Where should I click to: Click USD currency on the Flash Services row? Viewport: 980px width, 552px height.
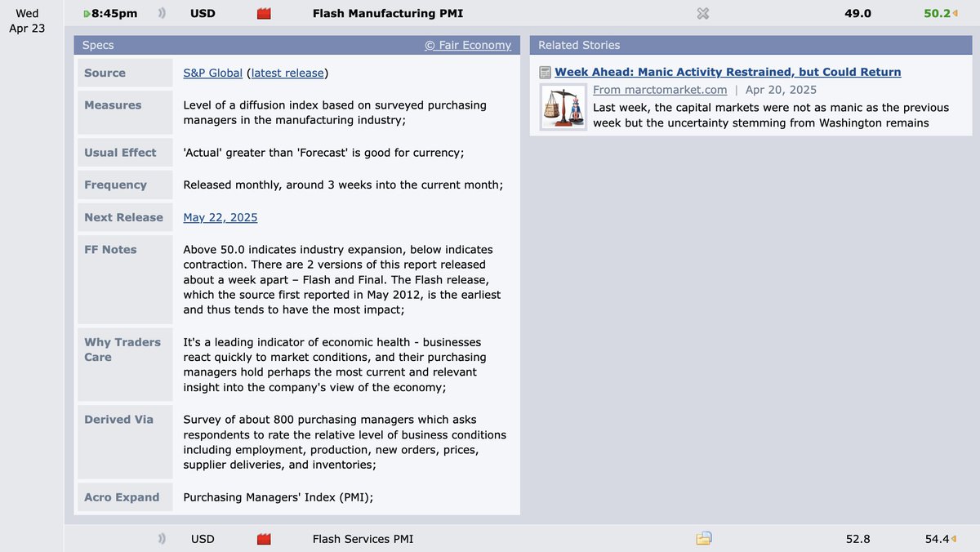[203, 539]
